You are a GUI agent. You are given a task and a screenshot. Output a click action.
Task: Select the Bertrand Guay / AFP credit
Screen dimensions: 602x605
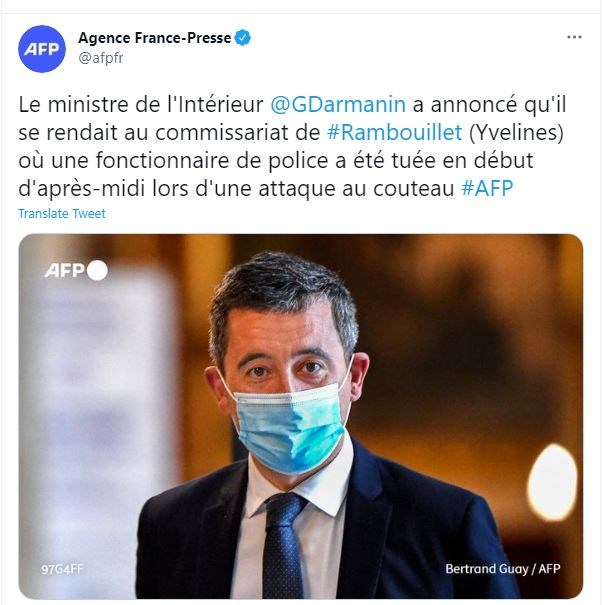[x=502, y=569]
